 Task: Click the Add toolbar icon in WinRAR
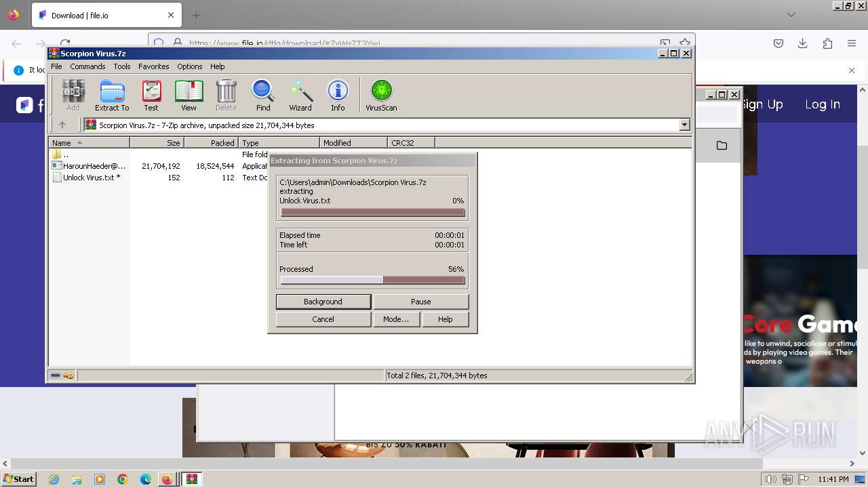coord(73,95)
